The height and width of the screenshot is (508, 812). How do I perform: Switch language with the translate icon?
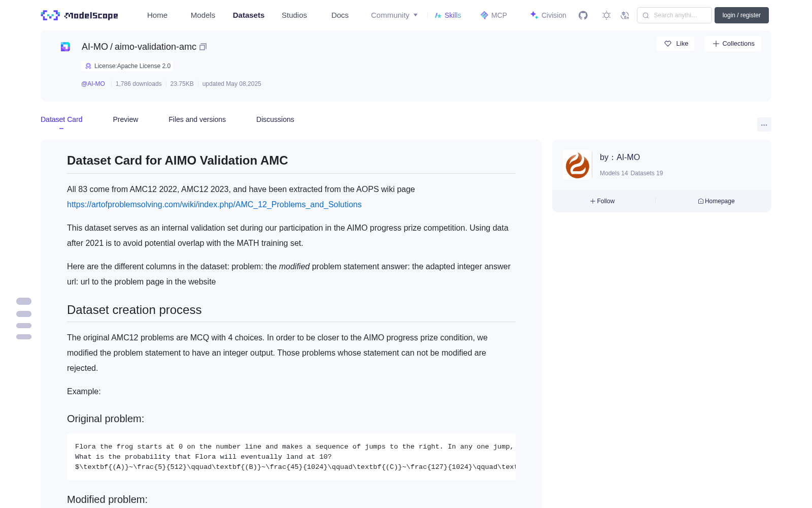625,15
